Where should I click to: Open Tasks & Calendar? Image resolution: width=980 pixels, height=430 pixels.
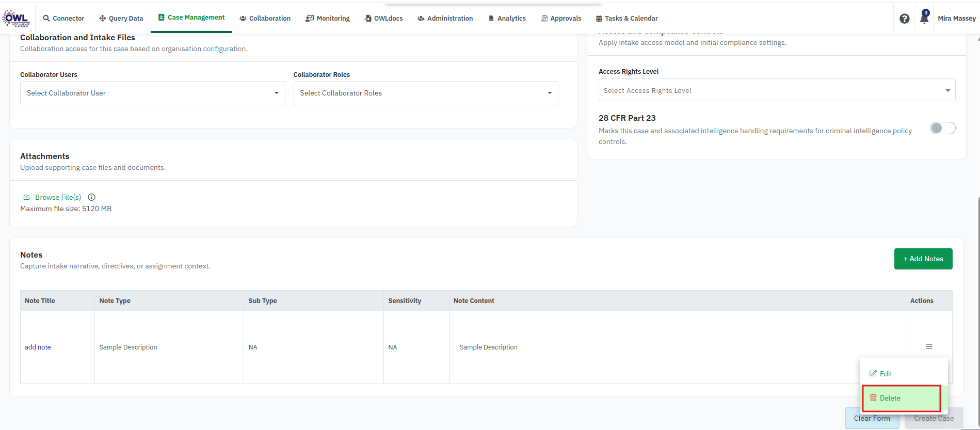click(626, 18)
